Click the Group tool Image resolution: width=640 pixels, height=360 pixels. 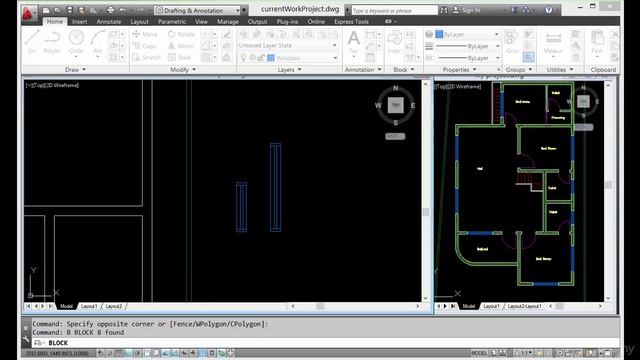tap(512, 42)
